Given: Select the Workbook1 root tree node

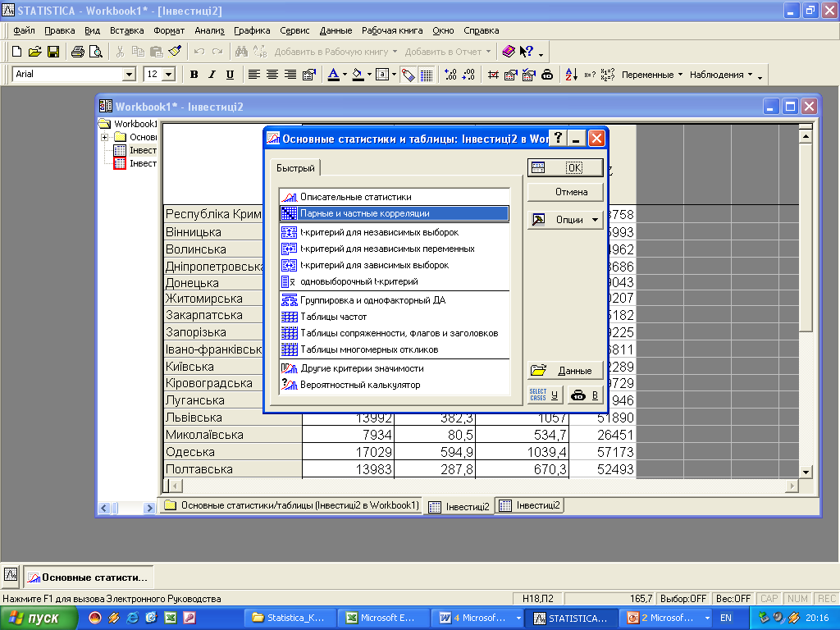Looking at the screenshot, I should click(x=129, y=124).
